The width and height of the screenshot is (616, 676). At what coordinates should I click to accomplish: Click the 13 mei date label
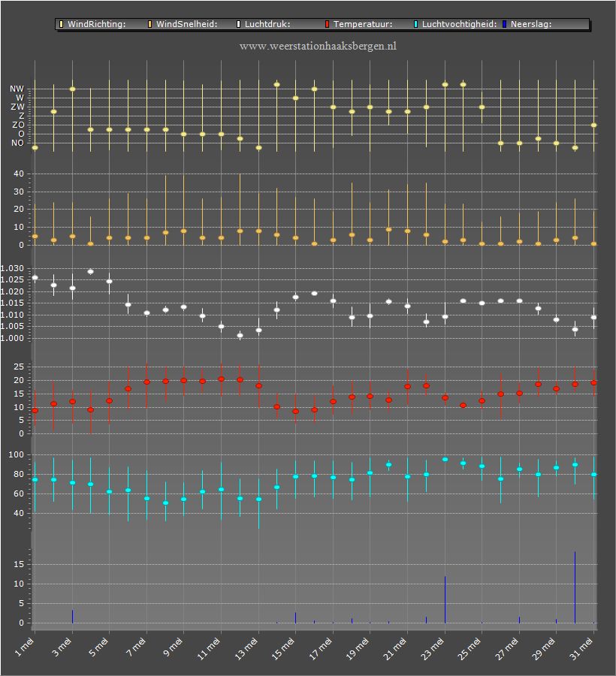tap(246, 649)
